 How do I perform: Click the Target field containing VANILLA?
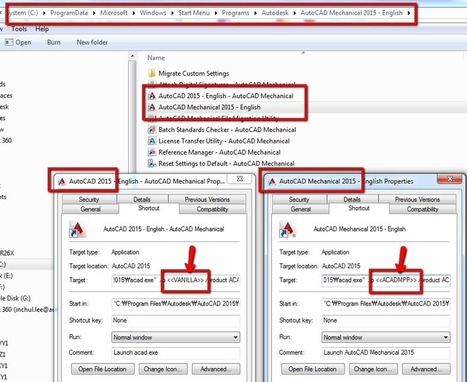tap(176, 280)
